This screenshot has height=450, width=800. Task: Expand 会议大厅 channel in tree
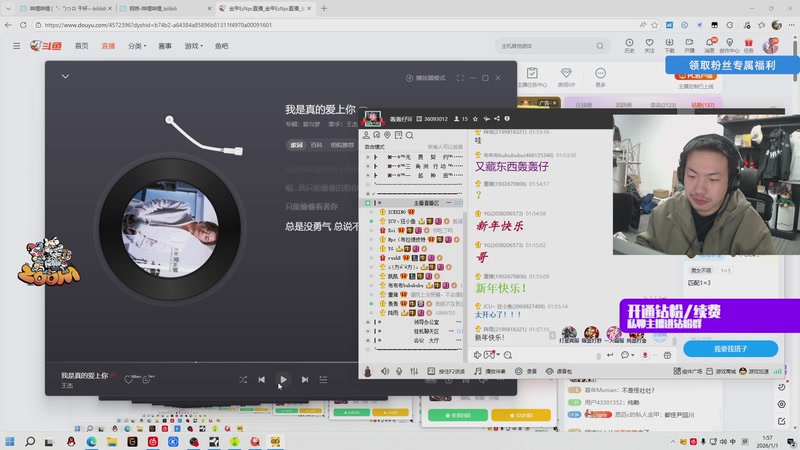368,340
